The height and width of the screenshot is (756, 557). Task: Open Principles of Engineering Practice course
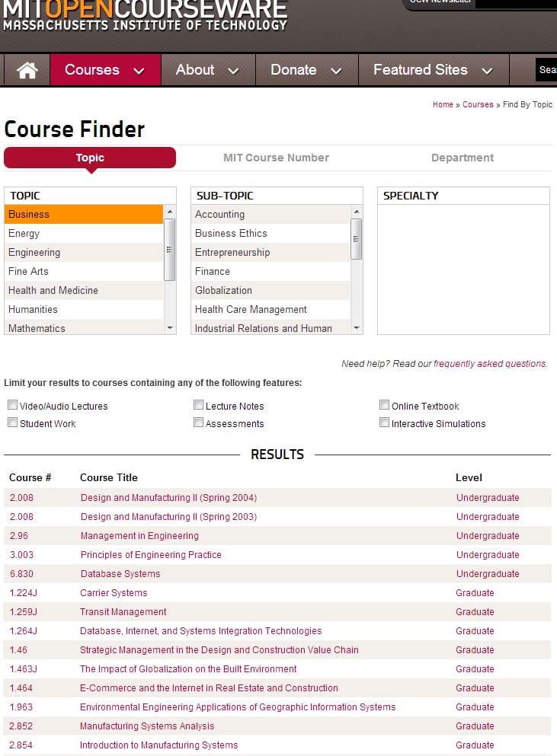151,555
